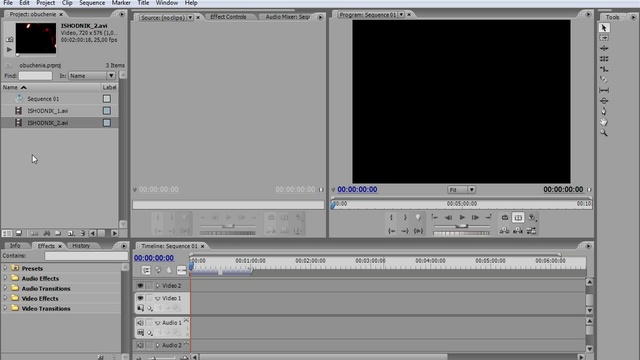Screen dimensions: 640x360
Task: Select the Ripple Edit tool
Action: click(604, 48)
